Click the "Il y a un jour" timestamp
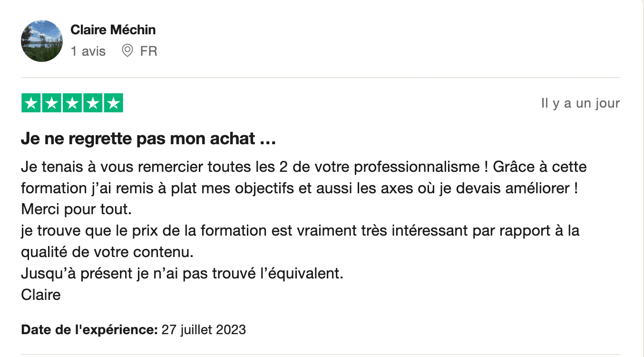644x357 pixels. click(x=580, y=103)
